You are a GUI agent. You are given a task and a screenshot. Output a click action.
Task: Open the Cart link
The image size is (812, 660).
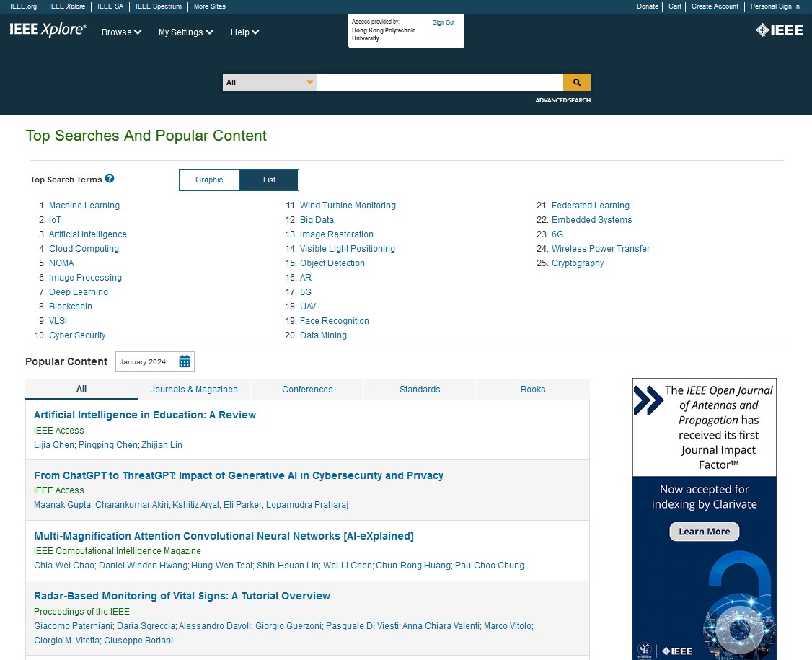point(675,6)
